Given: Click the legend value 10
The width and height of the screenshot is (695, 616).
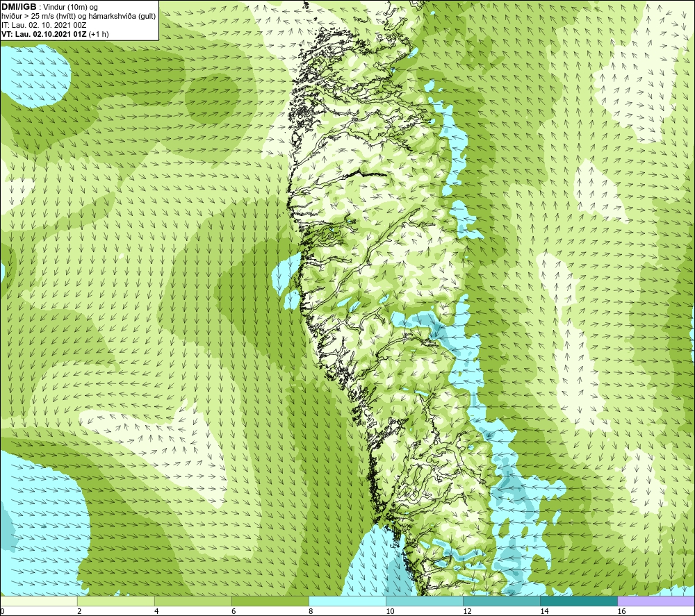Looking at the screenshot, I should (x=390, y=612).
